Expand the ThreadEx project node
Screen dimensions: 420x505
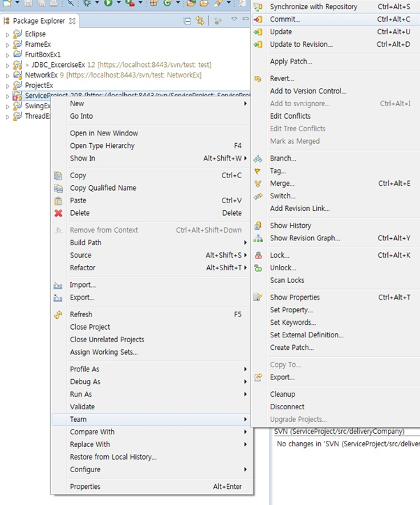[x=8, y=117]
